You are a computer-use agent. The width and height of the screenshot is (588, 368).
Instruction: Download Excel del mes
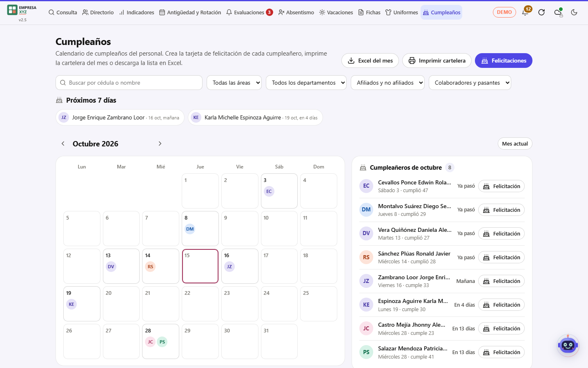(x=370, y=61)
